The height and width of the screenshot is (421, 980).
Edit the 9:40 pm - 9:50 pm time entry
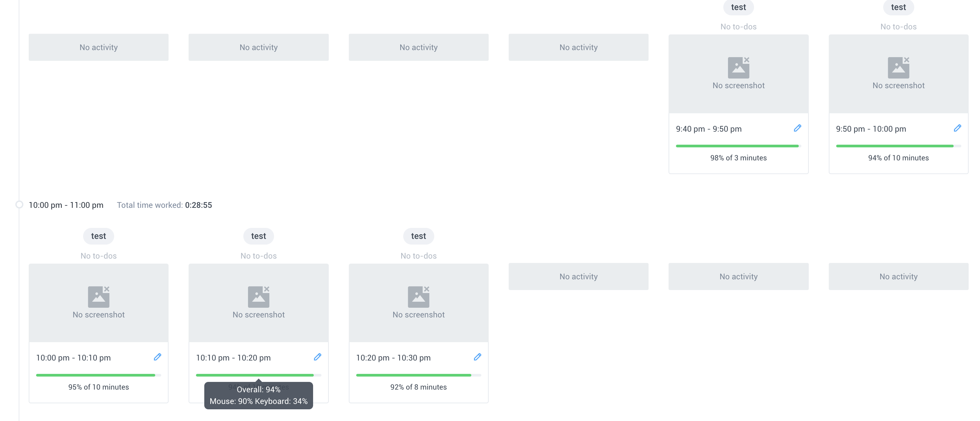pos(797,128)
